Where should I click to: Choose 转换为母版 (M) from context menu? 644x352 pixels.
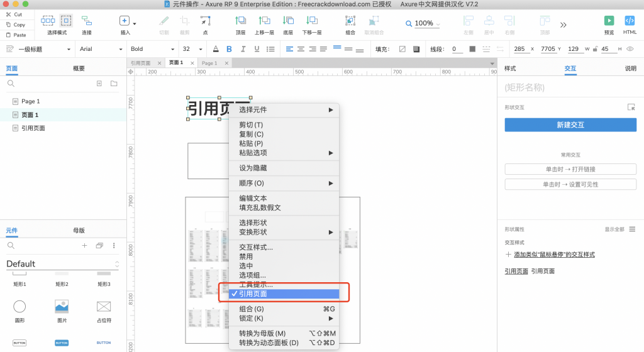pos(262,333)
